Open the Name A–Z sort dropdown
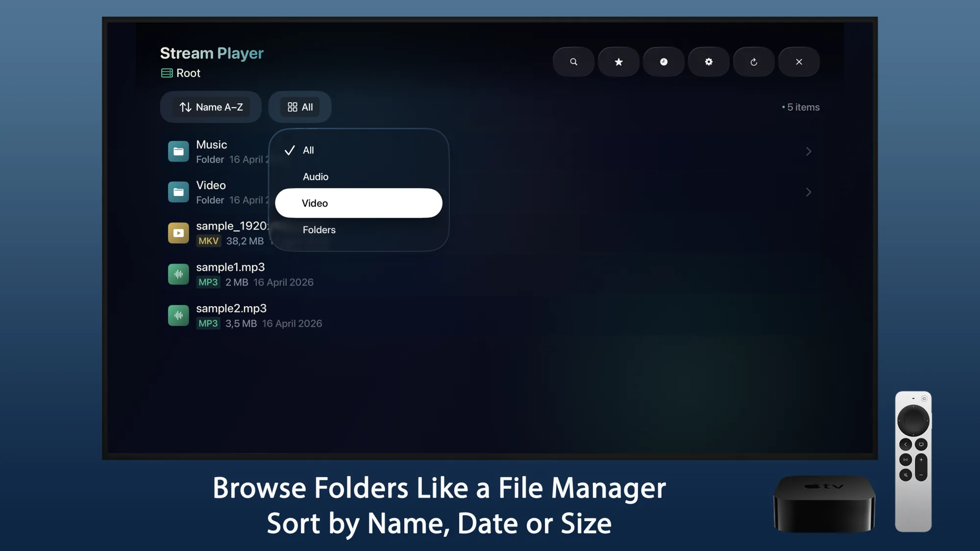The image size is (980, 551). [211, 107]
